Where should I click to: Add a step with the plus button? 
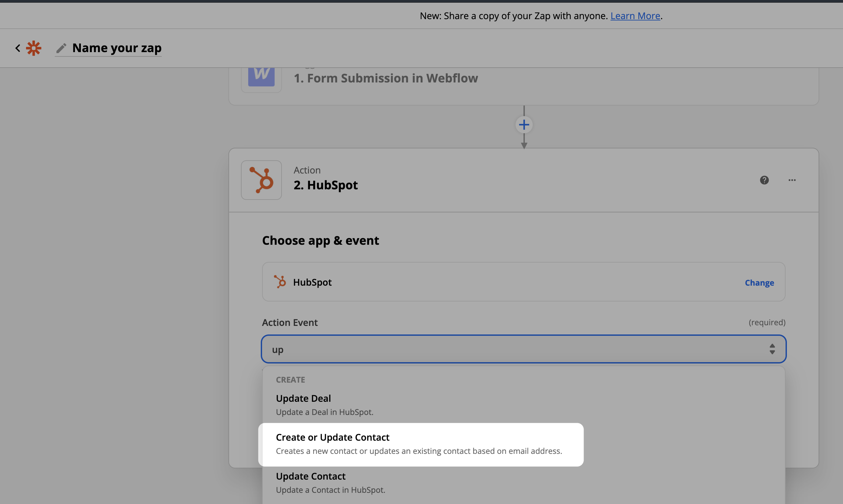point(524,125)
